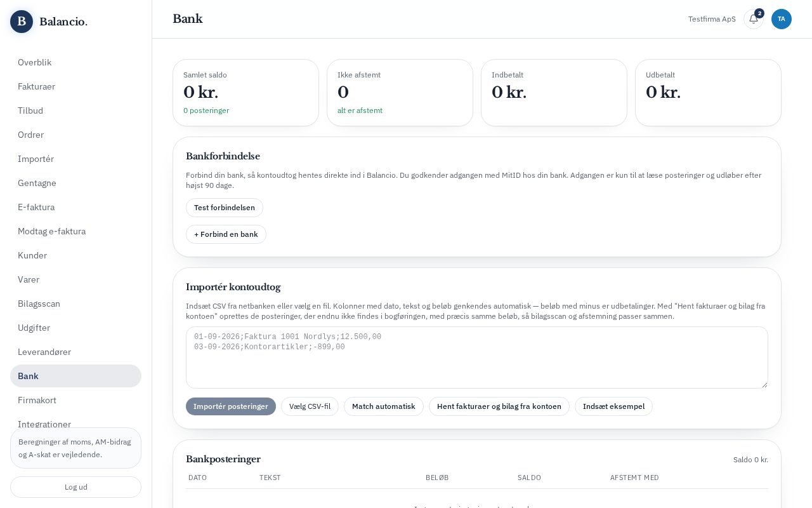Focus the CSV paste text area
Image resolution: width=812 pixels, height=508 pixels.
pyautogui.click(x=477, y=358)
